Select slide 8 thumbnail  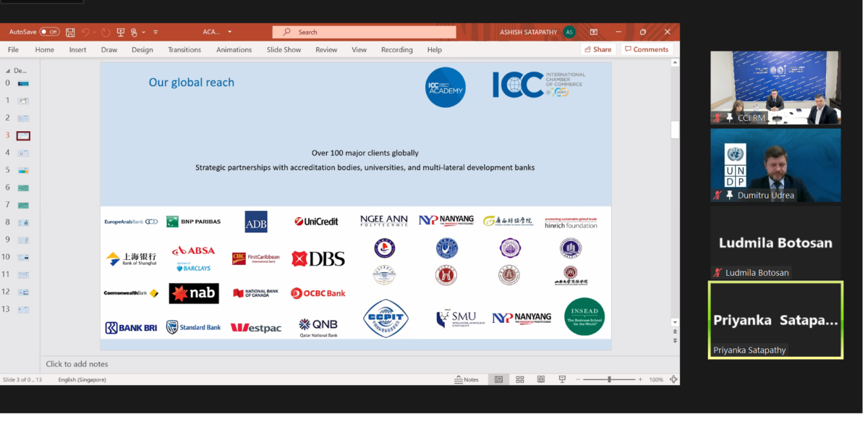[23, 222]
